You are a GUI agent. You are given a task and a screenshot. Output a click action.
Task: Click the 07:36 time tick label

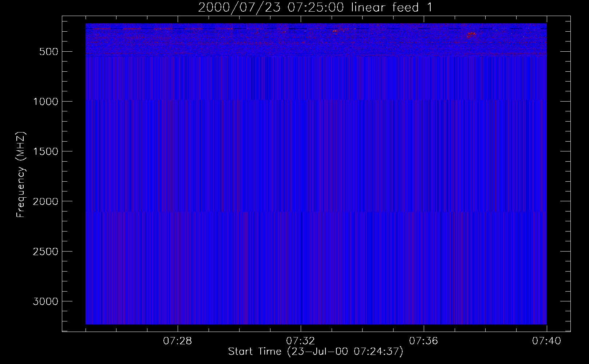pos(424,341)
